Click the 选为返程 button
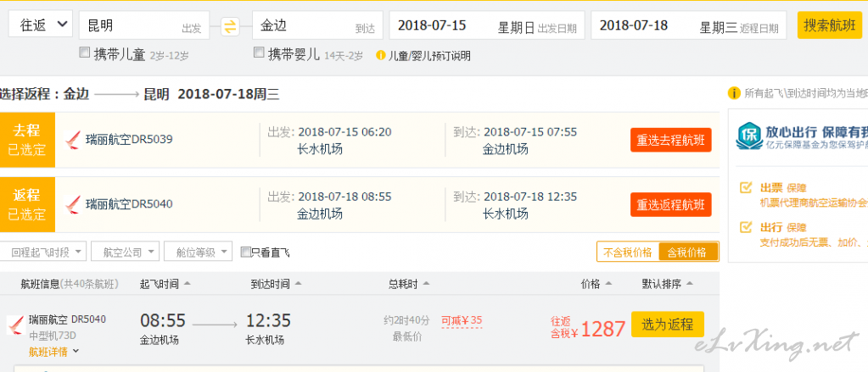Image resolution: width=868 pixels, height=372 pixels. pos(668,325)
